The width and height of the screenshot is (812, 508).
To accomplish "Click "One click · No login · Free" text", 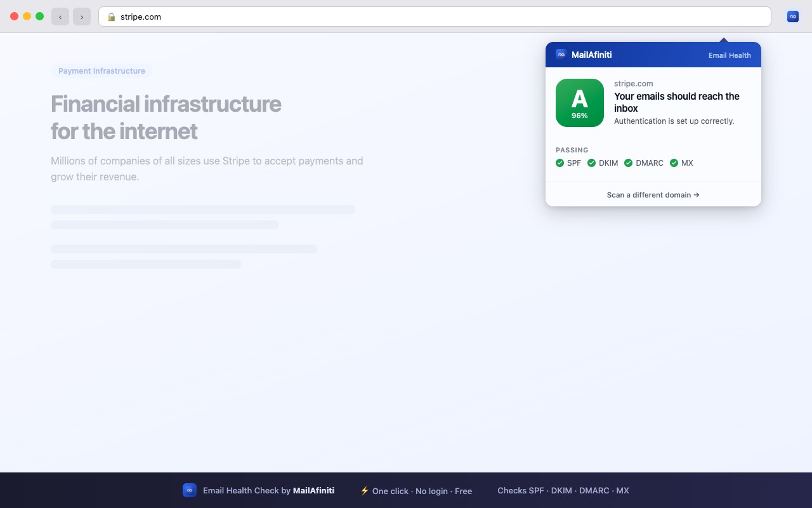I will (422, 491).
